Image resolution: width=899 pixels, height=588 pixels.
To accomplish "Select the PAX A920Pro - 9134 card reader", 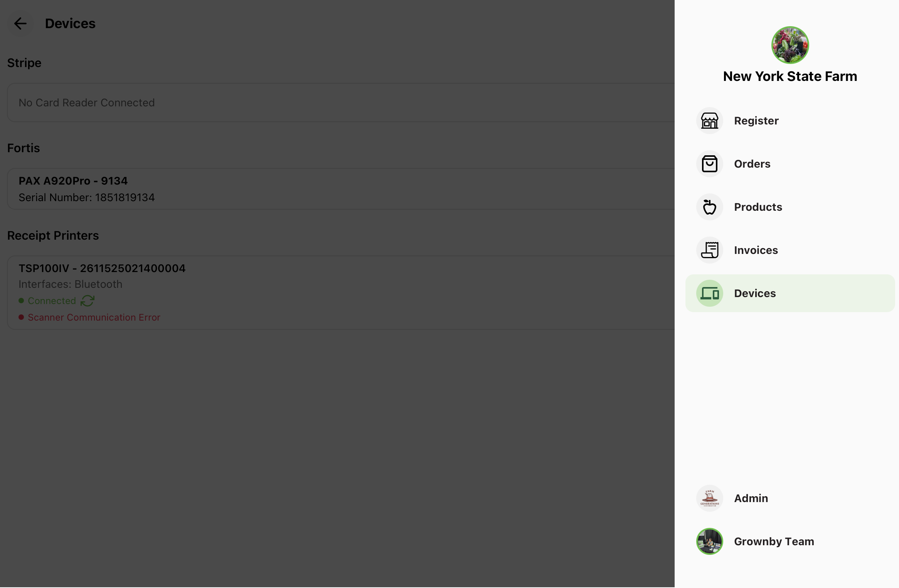I will [341, 189].
